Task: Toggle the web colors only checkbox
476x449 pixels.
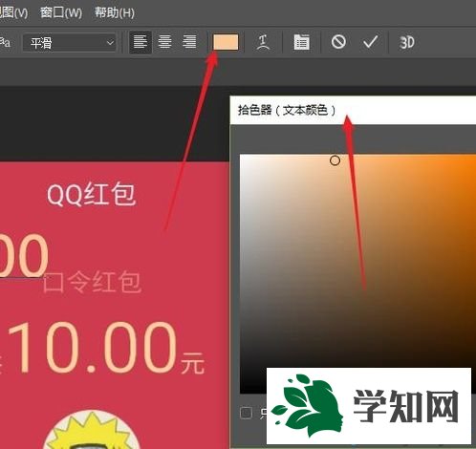Action: (x=246, y=413)
